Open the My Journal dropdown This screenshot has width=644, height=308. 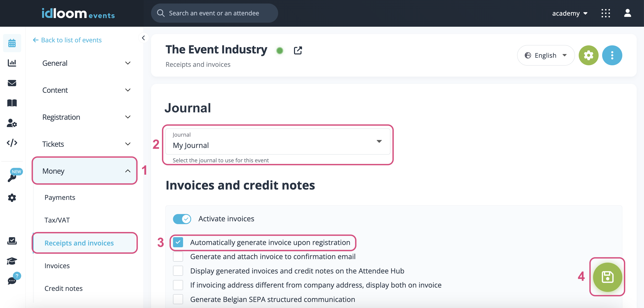click(278, 142)
